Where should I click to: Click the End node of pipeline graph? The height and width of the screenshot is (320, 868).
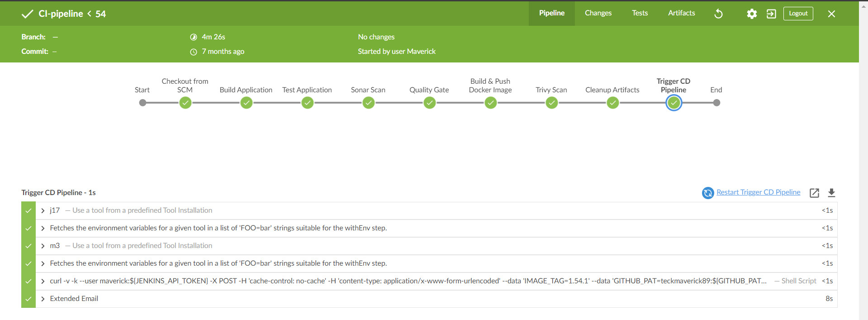coord(716,103)
